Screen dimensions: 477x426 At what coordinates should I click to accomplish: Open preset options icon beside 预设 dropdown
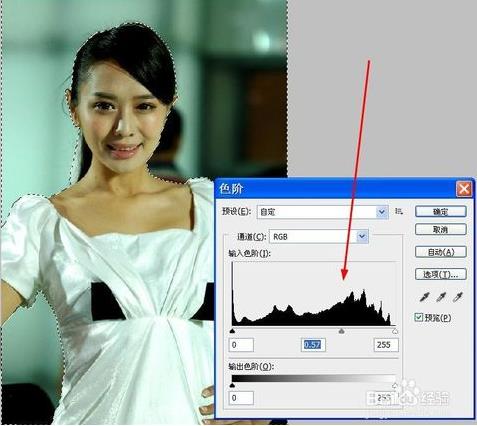pos(398,211)
